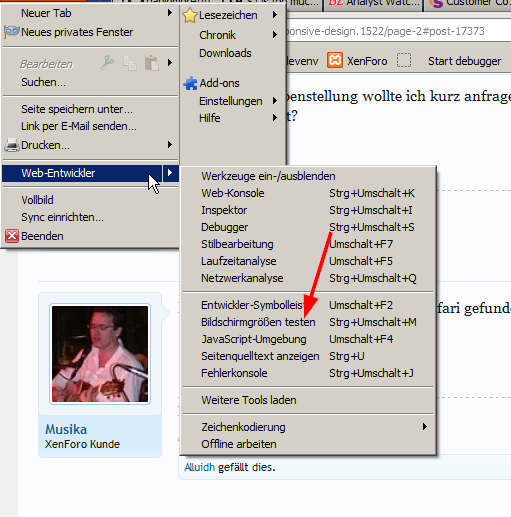Expand the Zeichenkodierung submenu arrow
Image resolution: width=511 pixels, height=517 pixels.
tap(424, 426)
